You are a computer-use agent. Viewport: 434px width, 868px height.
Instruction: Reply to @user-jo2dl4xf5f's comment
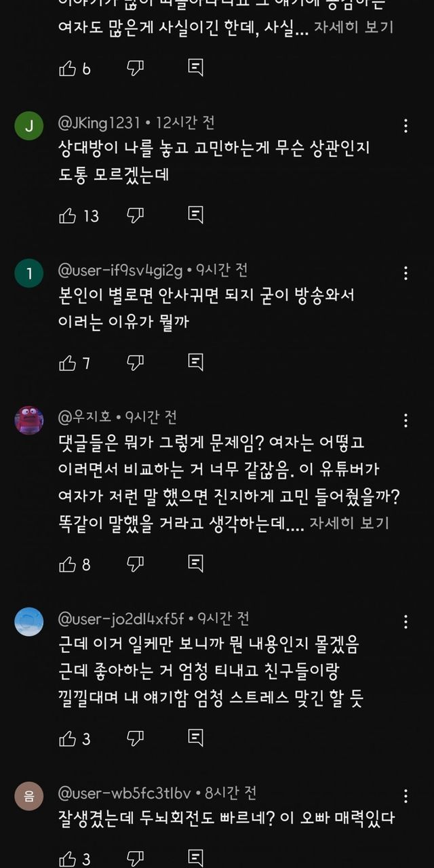click(195, 738)
